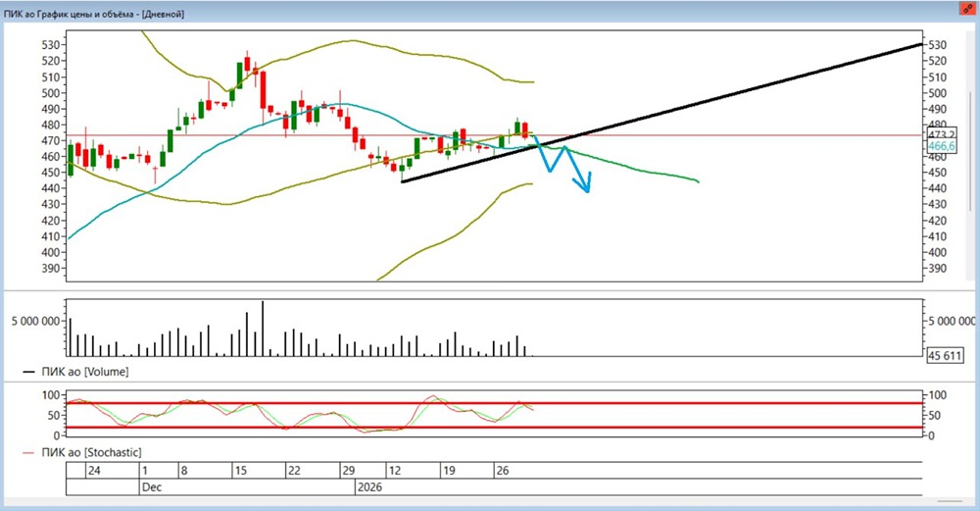Click the '2026' year label on time axis
This screenshot has height=511, width=980.
tap(369, 486)
